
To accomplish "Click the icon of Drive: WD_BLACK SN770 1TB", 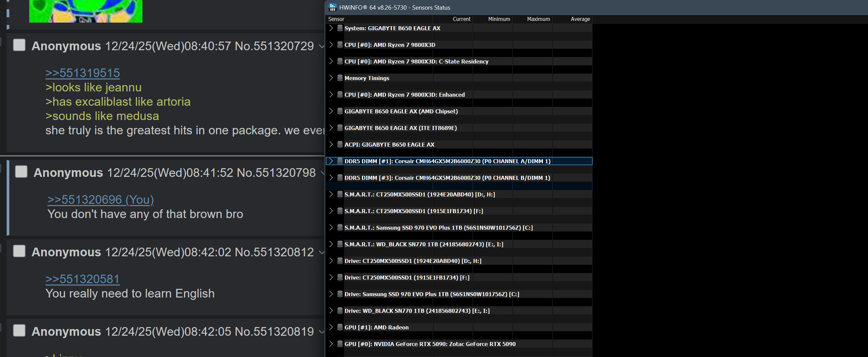I will (340, 310).
